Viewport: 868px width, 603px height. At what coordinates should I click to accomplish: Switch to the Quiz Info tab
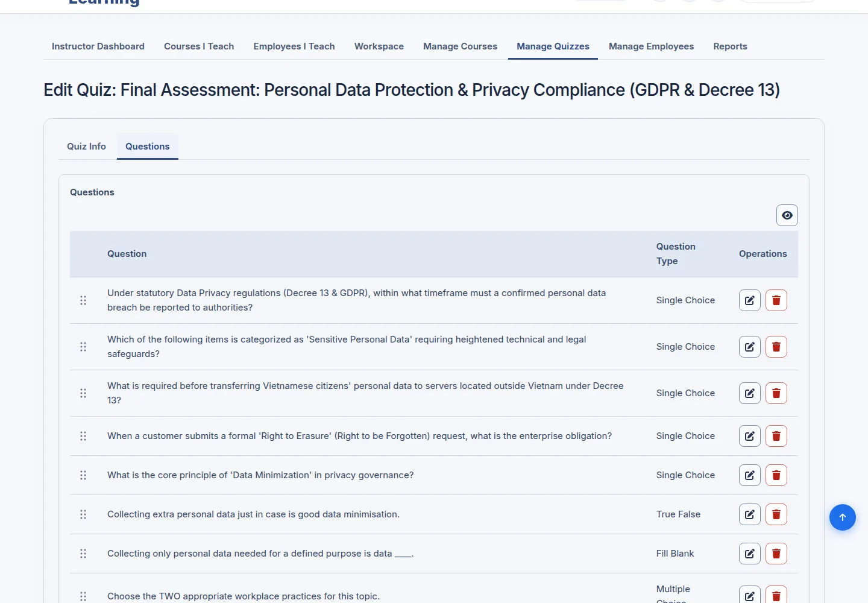[x=86, y=147]
